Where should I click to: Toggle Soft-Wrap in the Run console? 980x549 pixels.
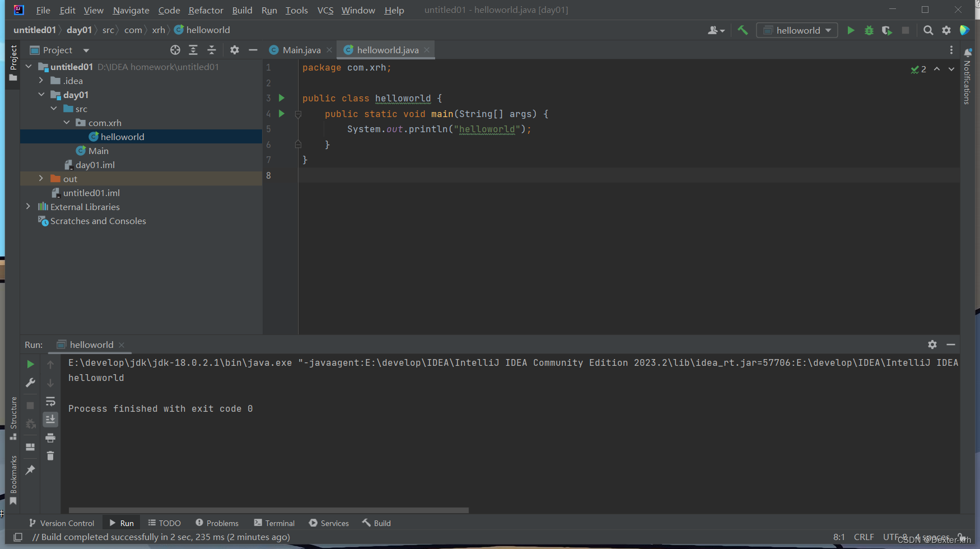50,401
